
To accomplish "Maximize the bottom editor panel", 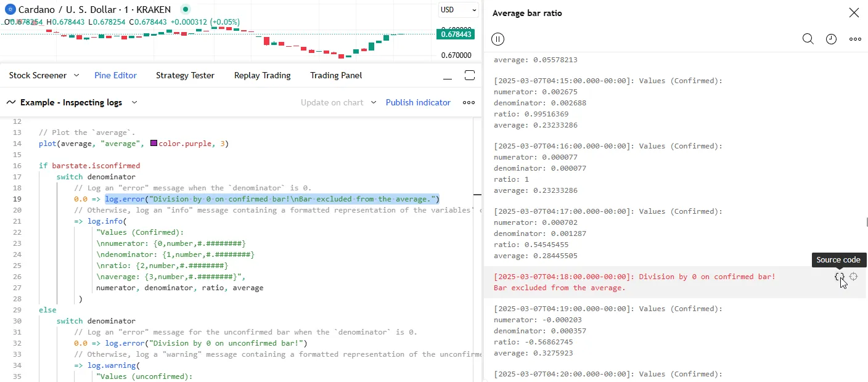I will click(470, 75).
